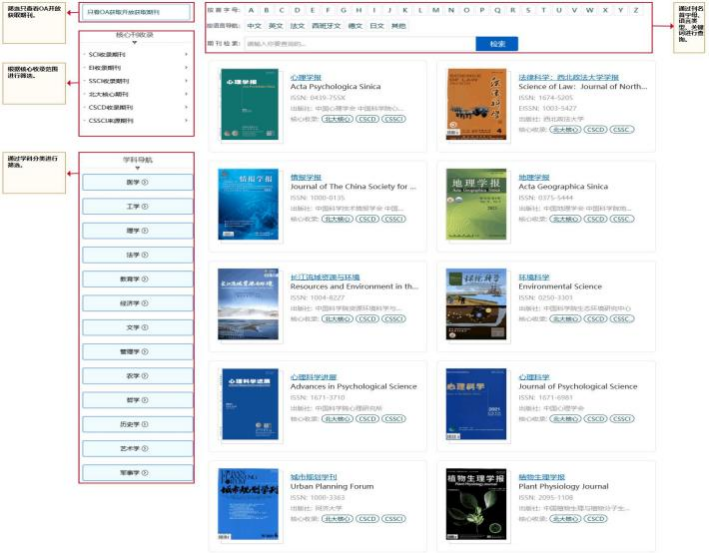
Task: Click the circled icon on the 工学 button
Action: [145, 206]
